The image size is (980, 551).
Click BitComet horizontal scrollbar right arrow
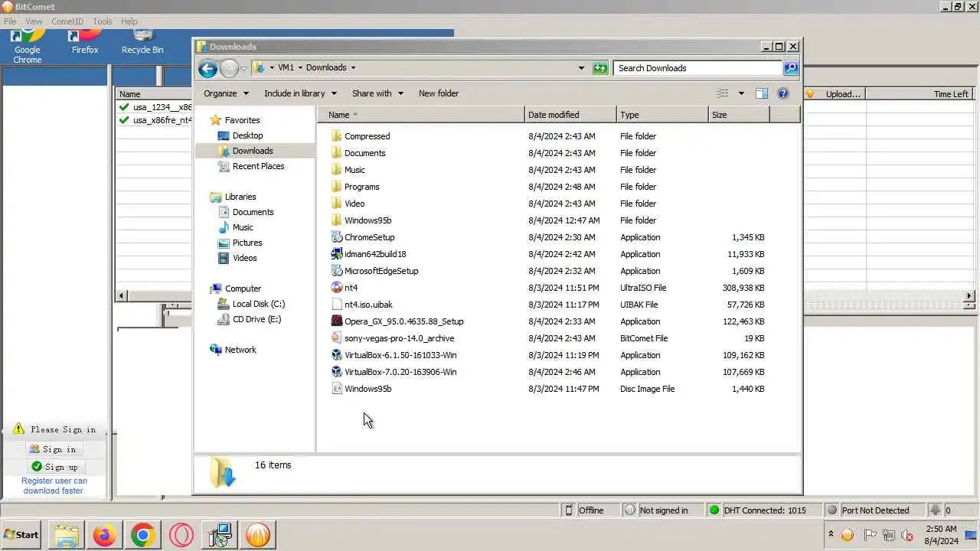point(969,296)
